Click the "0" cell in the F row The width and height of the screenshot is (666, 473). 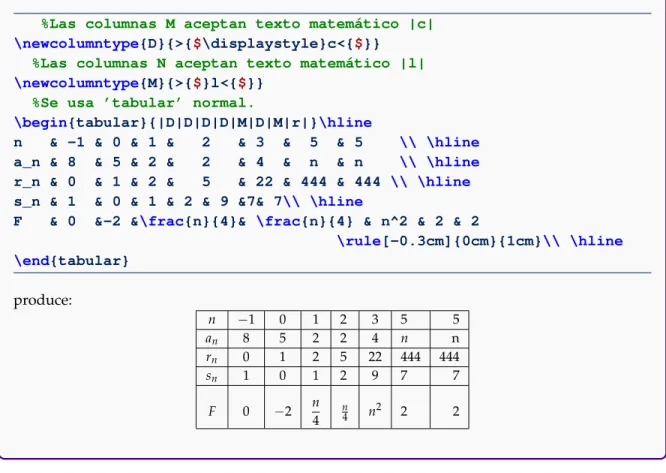click(x=246, y=411)
